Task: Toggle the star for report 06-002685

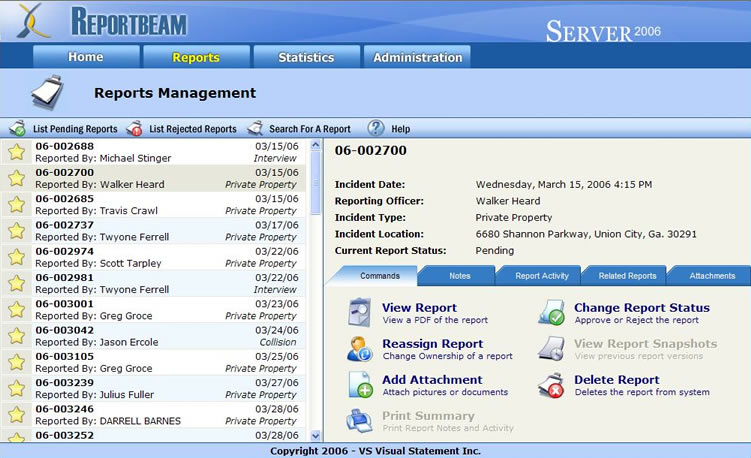Action: (16, 205)
